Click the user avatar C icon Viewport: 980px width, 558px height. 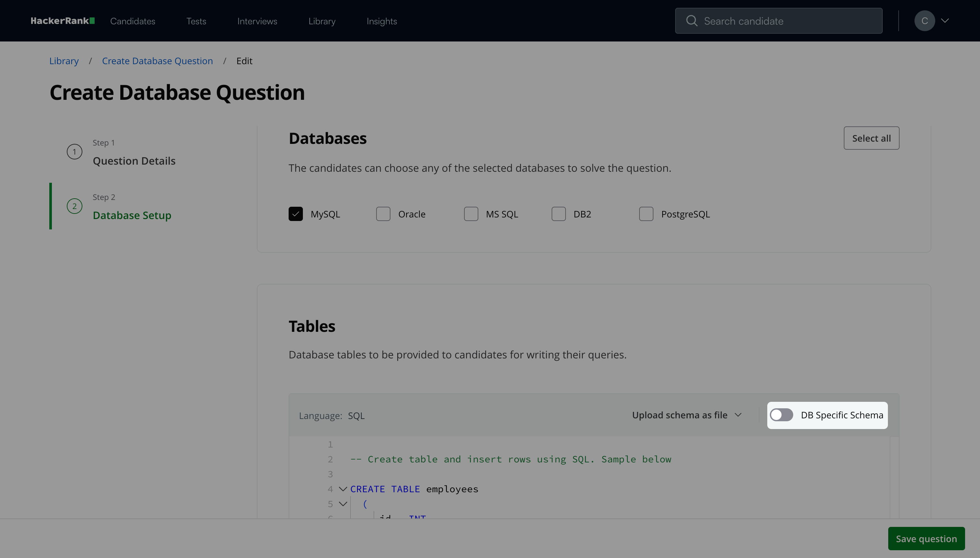click(x=925, y=21)
